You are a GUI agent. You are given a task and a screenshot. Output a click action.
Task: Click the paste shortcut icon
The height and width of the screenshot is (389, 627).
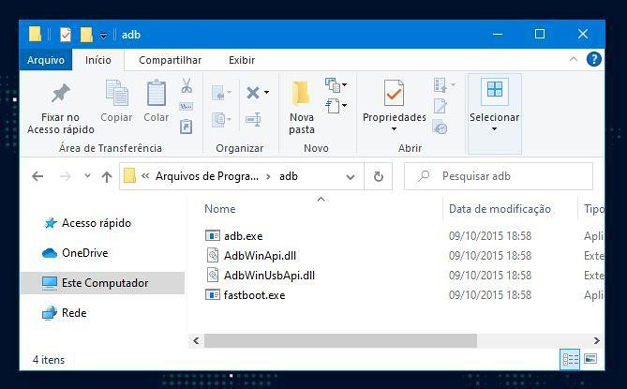tap(186, 127)
